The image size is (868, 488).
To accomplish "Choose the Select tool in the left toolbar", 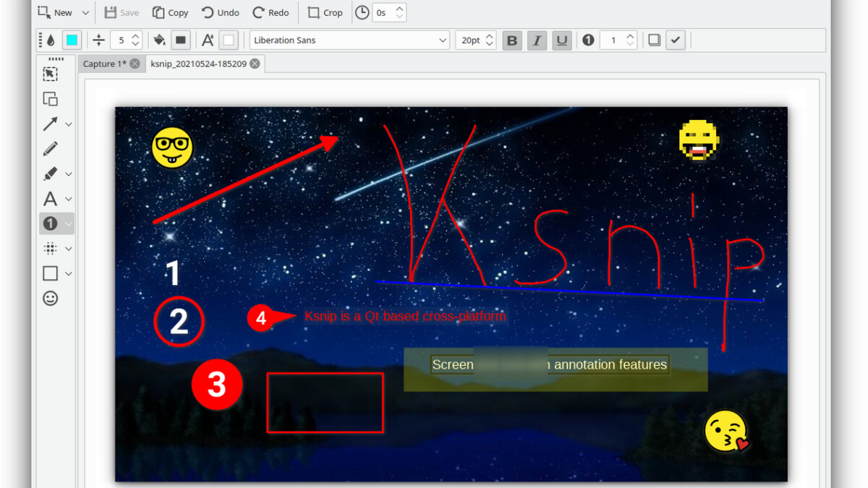I will pos(50,74).
